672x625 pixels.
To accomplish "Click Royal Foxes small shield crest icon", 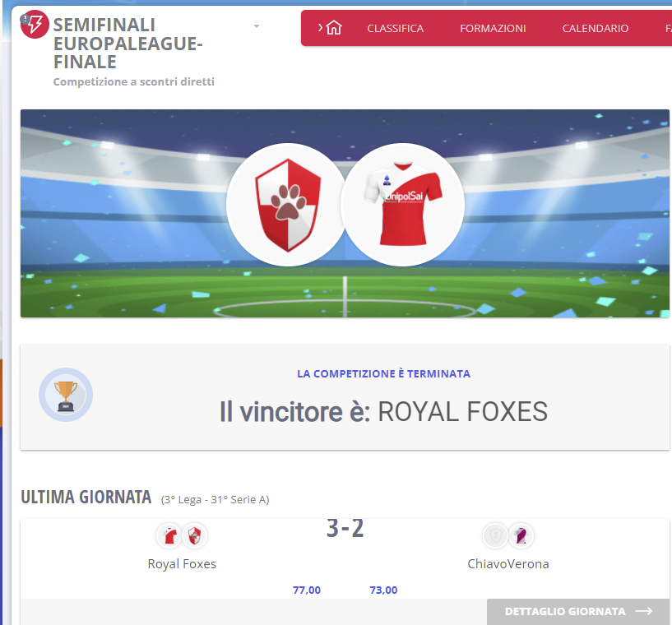I will [195, 535].
